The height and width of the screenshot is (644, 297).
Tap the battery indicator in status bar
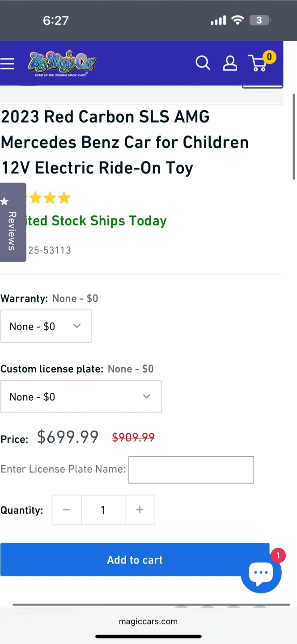tap(259, 20)
